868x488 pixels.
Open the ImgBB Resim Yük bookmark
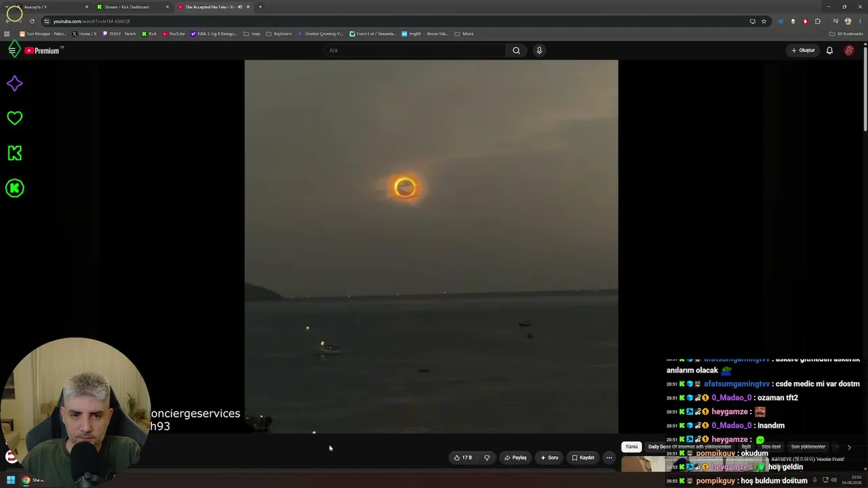point(425,34)
